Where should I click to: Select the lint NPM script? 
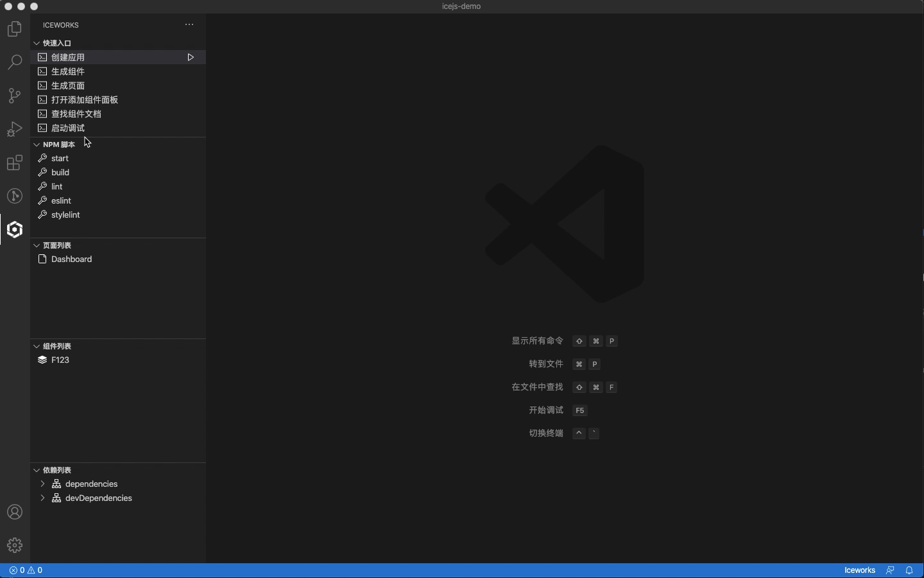coord(118,186)
